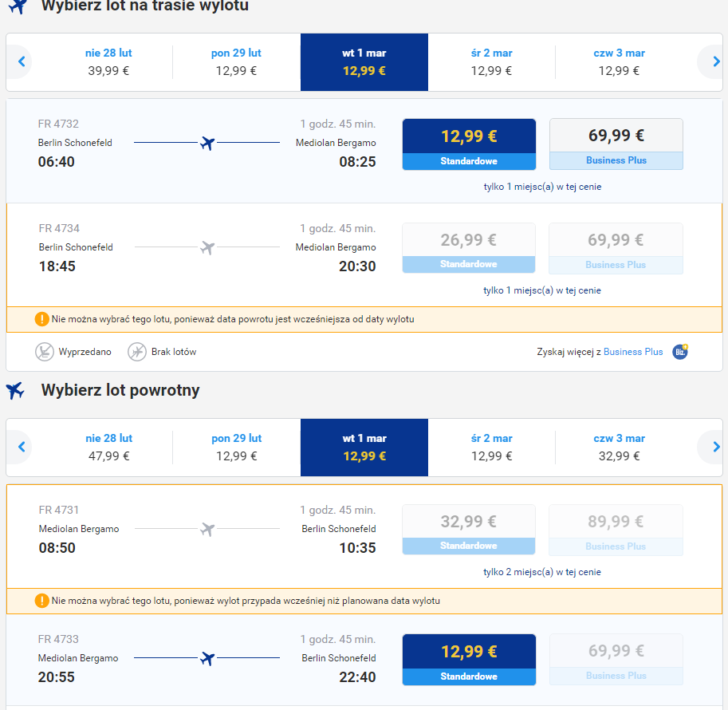Click previous-dates arrow in outbound date carousel
The width and height of the screenshot is (728, 710).
click(x=22, y=61)
